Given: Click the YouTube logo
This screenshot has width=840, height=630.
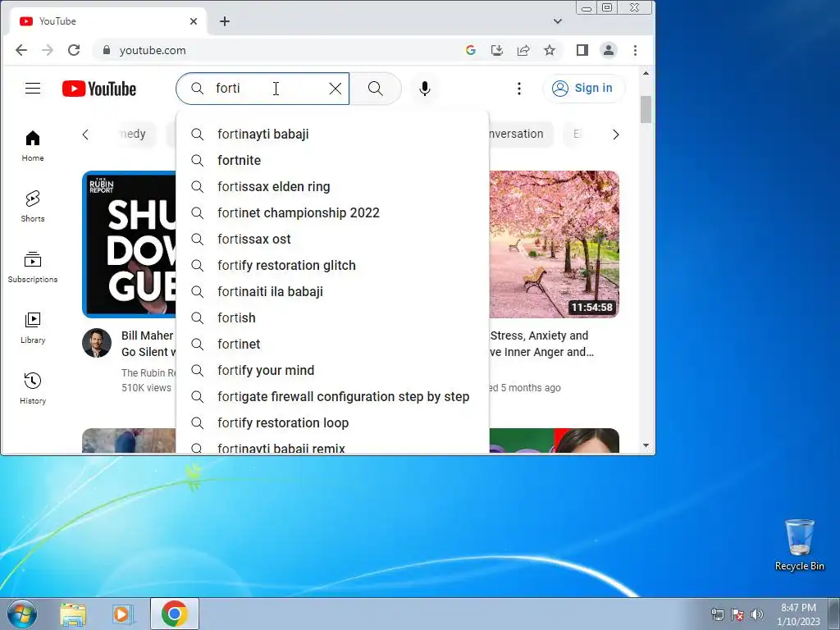Looking at the screenshot, I should coord(99,89).
